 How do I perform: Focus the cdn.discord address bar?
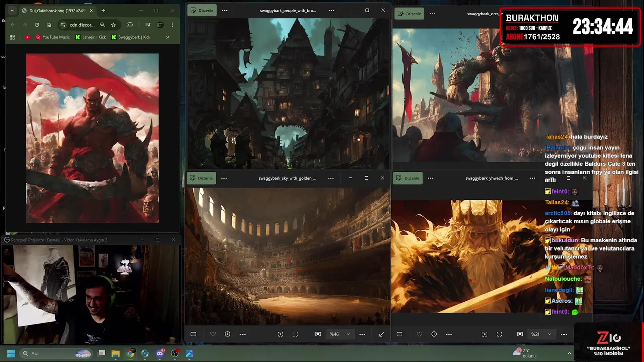(x=81, y=25)
